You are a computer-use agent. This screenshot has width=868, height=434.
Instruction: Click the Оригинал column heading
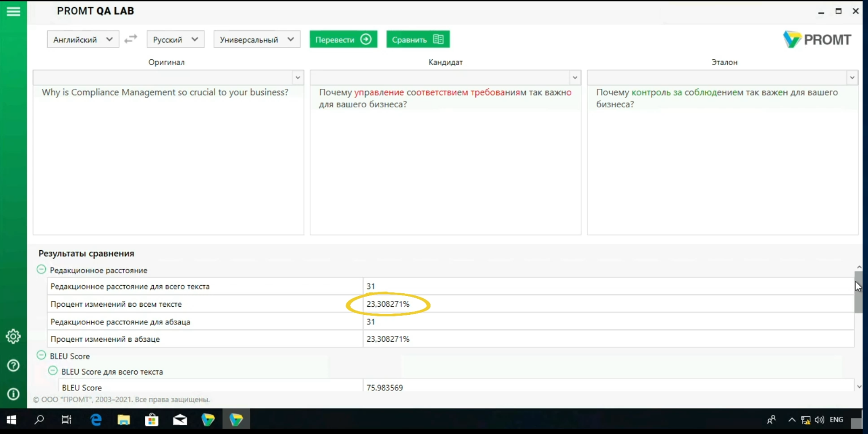click(167, 62)
